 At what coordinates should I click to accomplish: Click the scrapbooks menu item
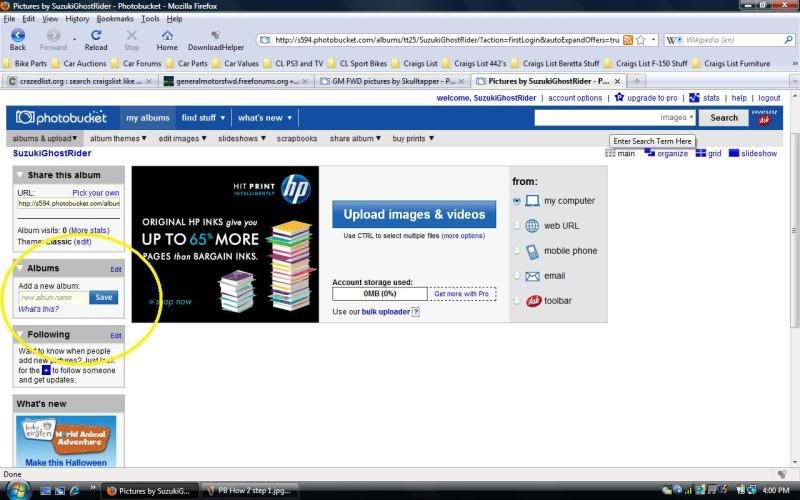(x=297, y=138)
